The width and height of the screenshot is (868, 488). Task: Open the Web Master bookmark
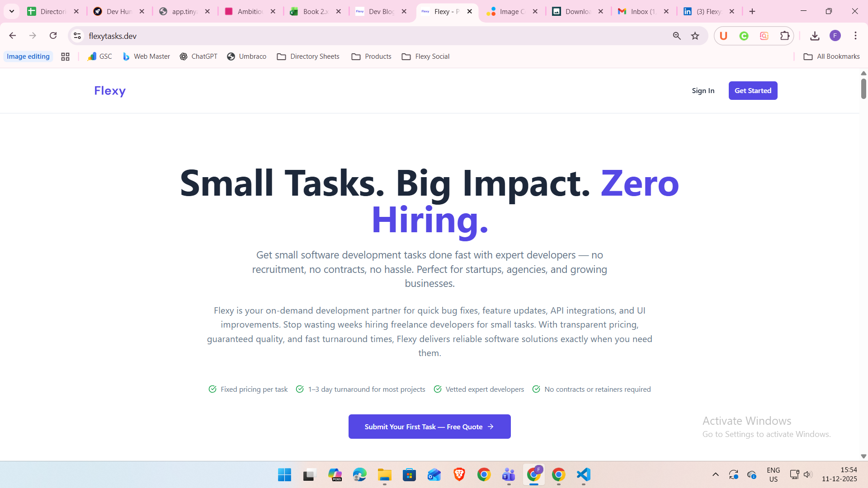(146, 56)
